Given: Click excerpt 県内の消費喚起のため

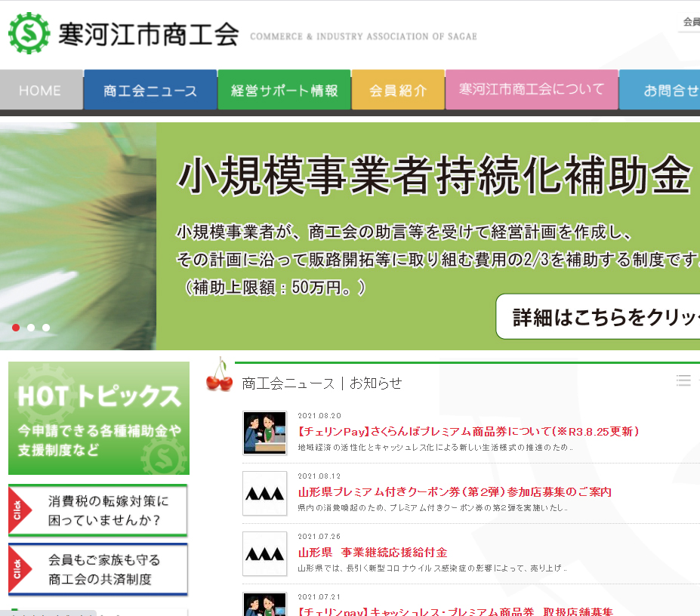Looking at the screenshot, I should coord(433,507).
